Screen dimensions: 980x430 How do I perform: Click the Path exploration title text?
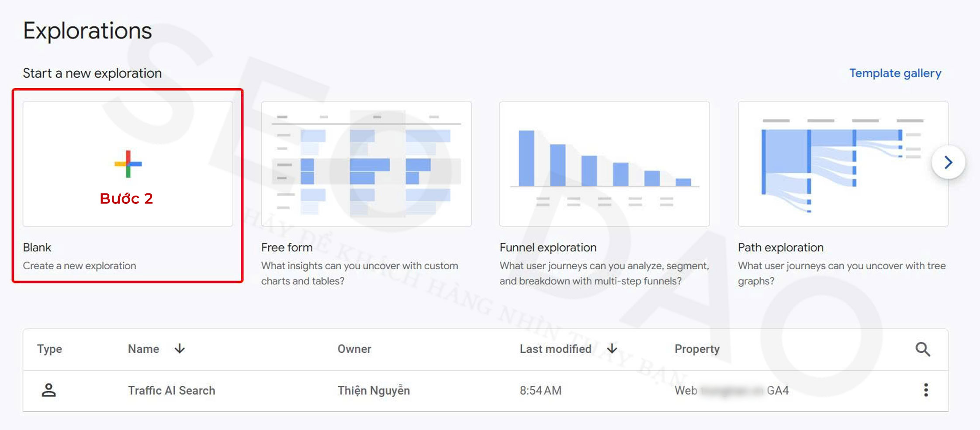780,248
